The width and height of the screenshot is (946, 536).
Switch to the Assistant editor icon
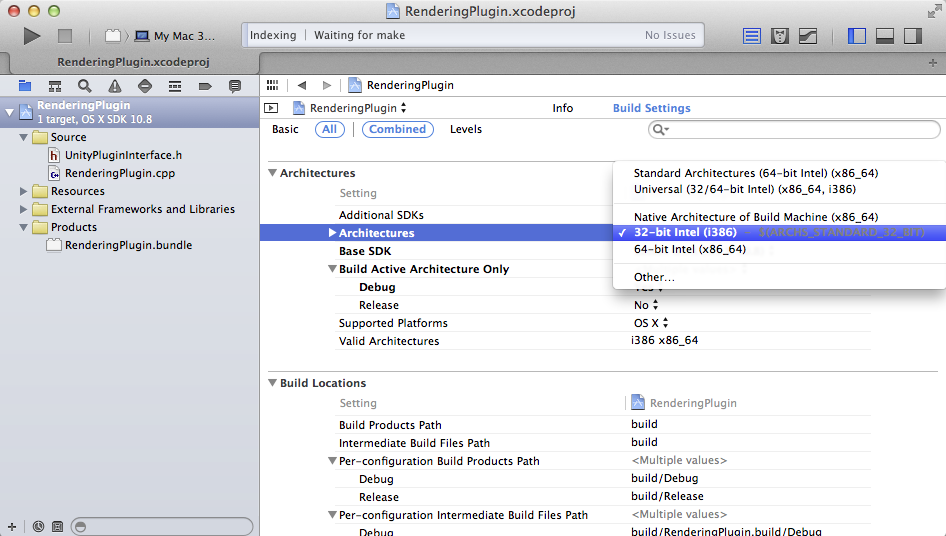tap(780, 36)
